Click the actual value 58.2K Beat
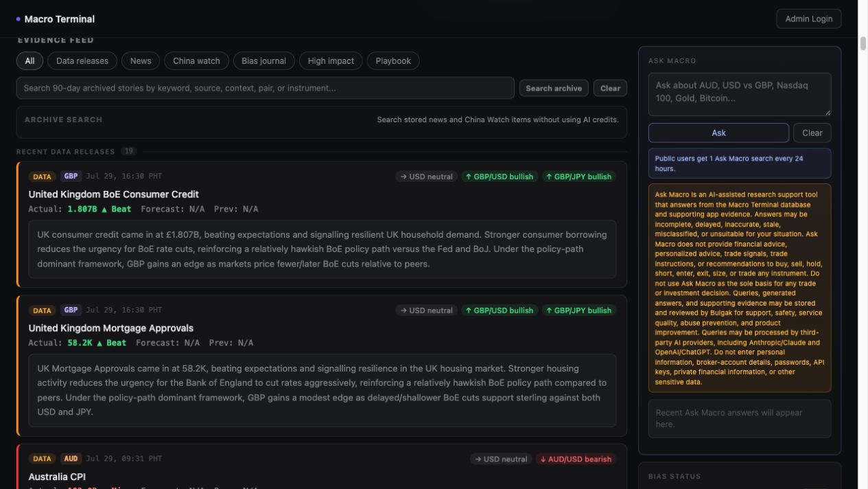The height and width of the screenshot is (489, 868). (97, 343)
